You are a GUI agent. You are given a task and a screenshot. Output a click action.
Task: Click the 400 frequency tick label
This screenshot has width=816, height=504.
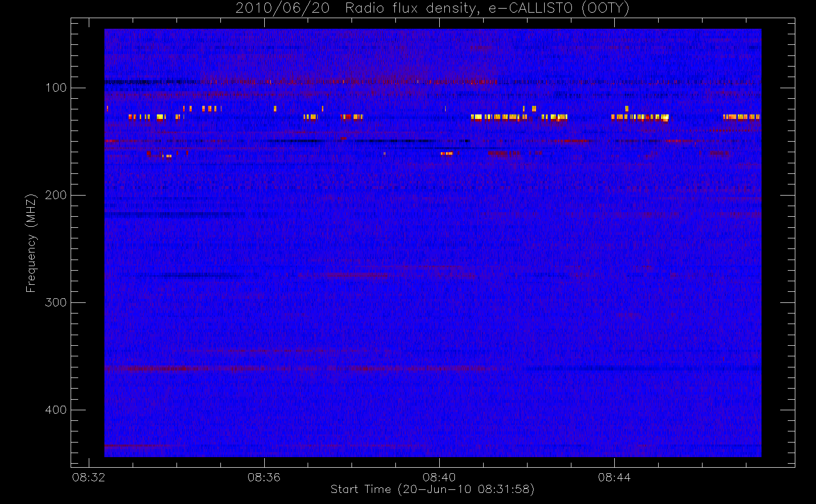pyautogui.click(x=56, y=410)
